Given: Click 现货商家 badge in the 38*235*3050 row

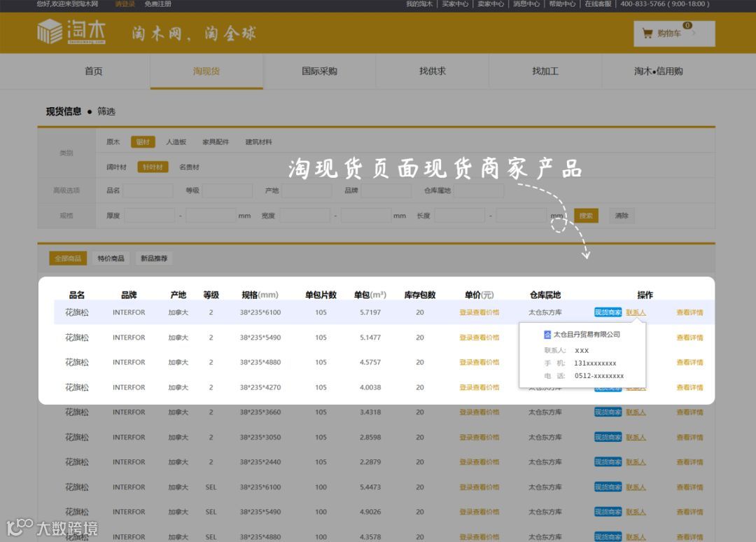Looking at the screenshot, I should 608,438.
